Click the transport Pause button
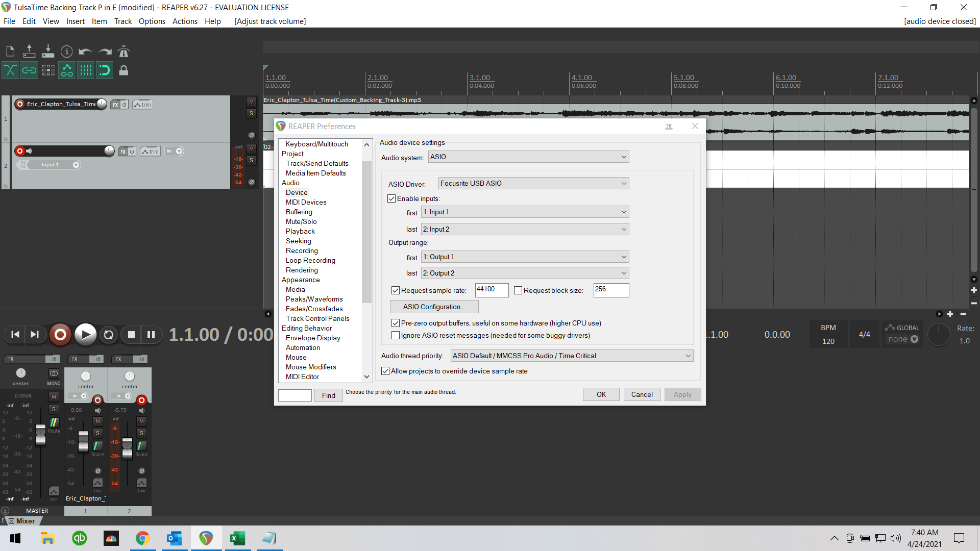980x551 pixels. pyautogui.click(x=151, y=335)
